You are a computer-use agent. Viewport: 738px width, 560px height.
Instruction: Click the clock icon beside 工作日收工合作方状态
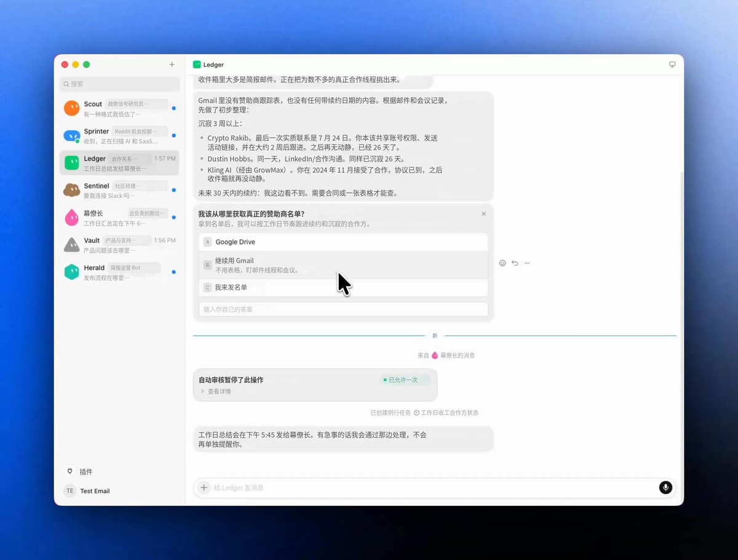(x=416, y=413)
